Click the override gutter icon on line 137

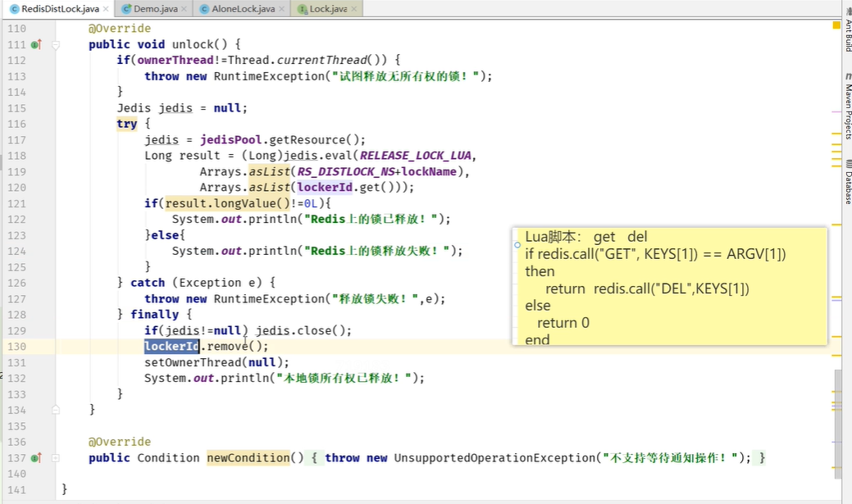36,458
